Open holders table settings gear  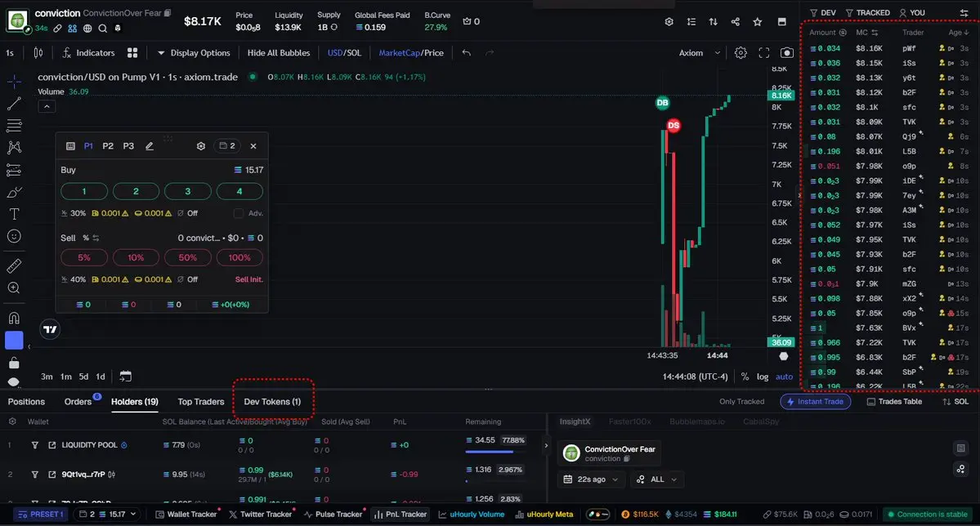pyautogui.click(x=12, y=421)
